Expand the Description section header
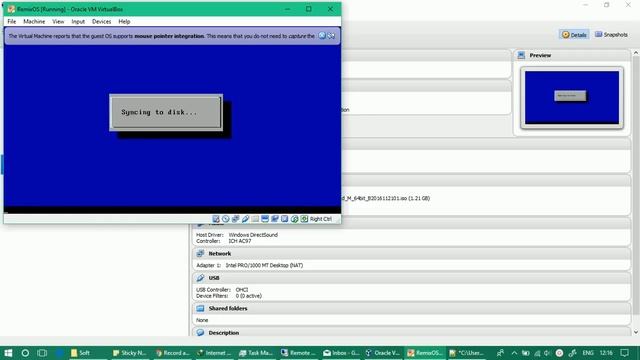Screen dimensions: 640x360 click(x=411, y=333)
